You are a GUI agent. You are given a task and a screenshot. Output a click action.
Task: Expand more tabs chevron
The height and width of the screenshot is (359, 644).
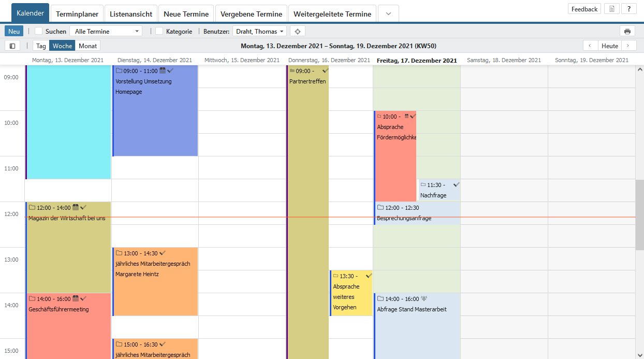tap(388, 14)
